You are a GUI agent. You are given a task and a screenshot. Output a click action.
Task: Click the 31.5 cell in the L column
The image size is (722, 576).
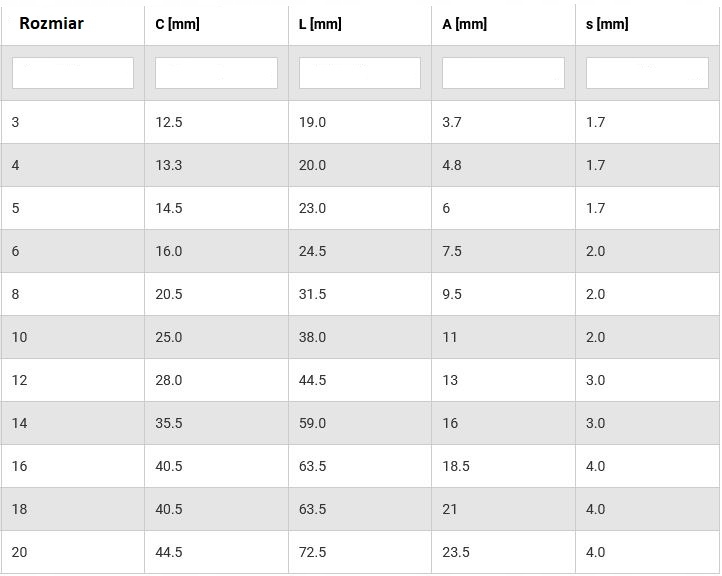point(313,294)
